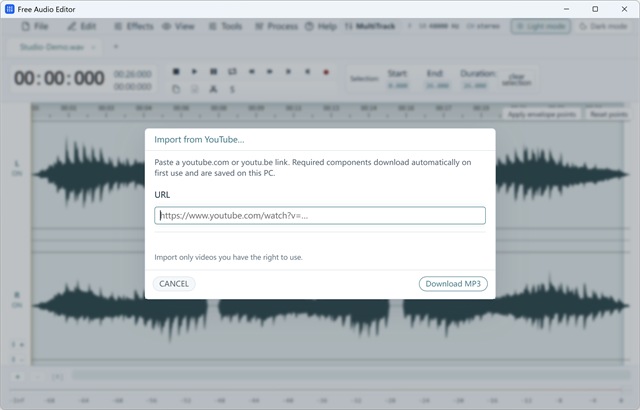This screenshot has height=410, width=640.
Task: Toggle the L channel ON label
Action: pos(17,173)
